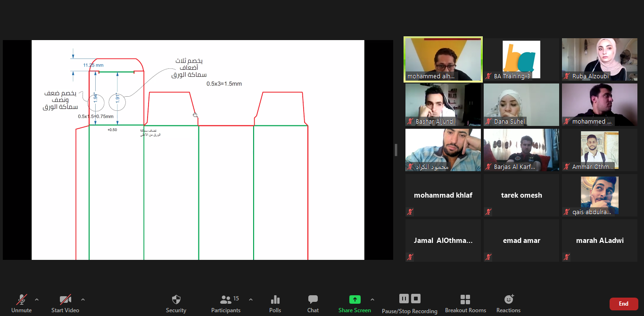
Task: Click the green Share Screen icon
Action: [355, 299]
